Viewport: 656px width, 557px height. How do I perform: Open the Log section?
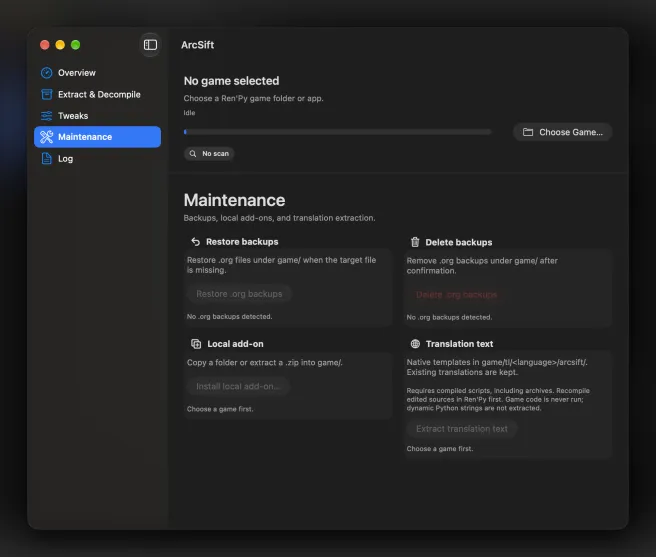click(97, 159)
